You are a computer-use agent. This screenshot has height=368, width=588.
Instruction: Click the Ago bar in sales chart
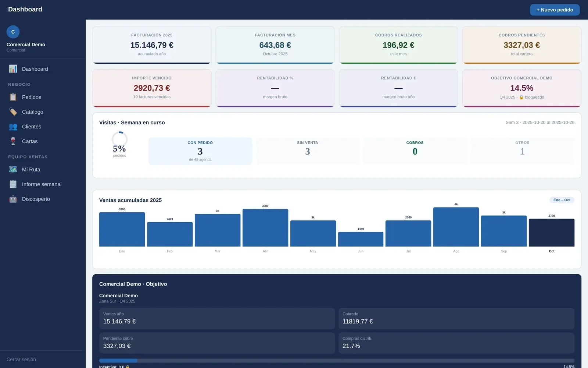coord(456,227)
